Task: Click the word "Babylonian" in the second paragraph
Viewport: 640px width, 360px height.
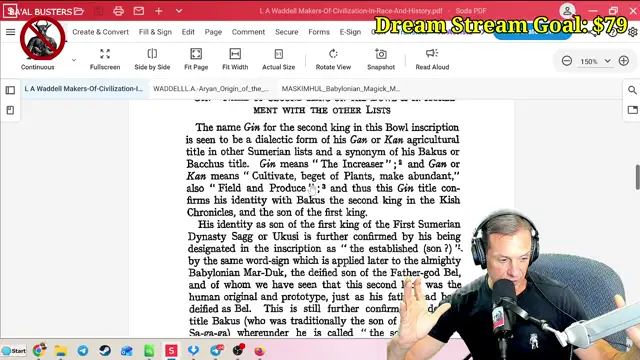Action: tap(213, 272)
